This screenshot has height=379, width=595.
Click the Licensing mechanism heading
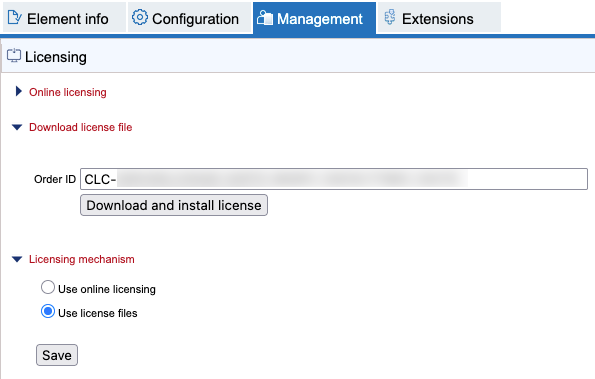[82, 259]
